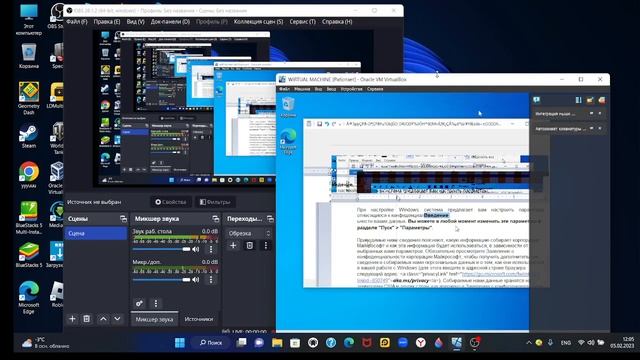Launch BlueStacks 5 desktop shortcut
This screenshot has height=360, width=640.
click(29, 255)
